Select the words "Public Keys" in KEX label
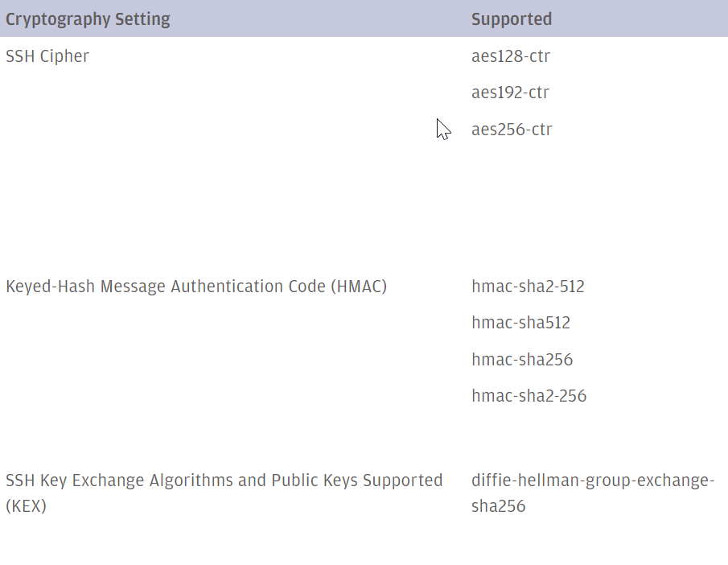728x565 pixels. click(x=315, y=480)
